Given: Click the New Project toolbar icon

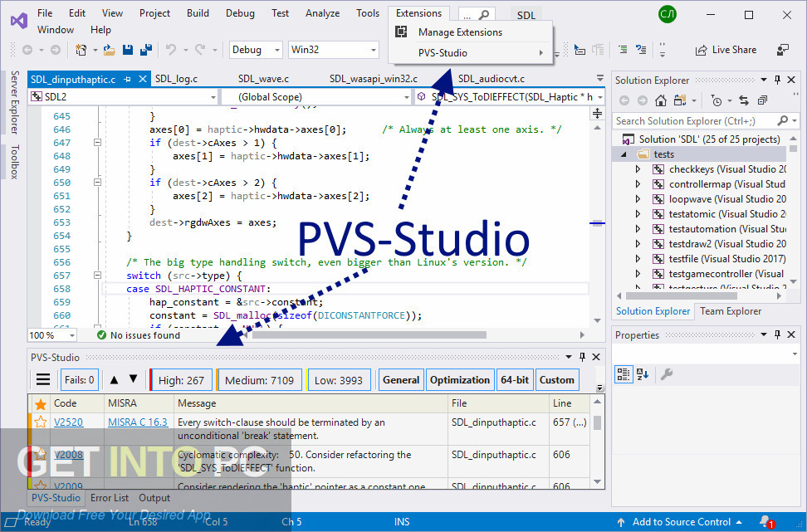Looking at the screenshot, I should tap(81, 50).
